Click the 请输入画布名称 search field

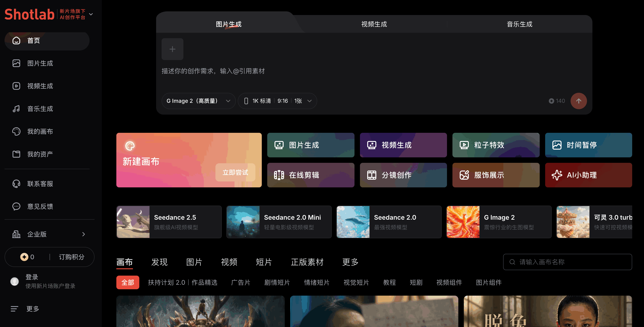pyautogui.click(x=567, y=262)
